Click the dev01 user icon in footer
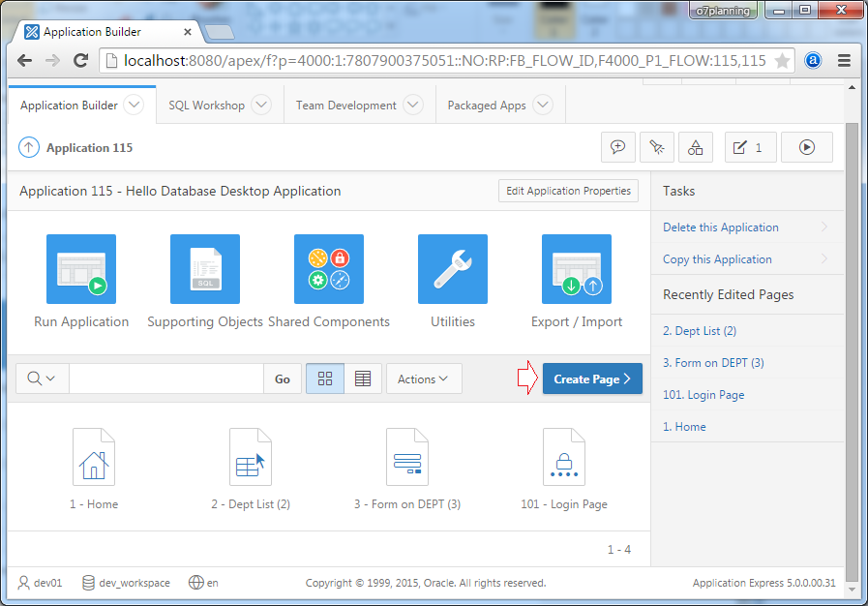868x606 pixels. [x=24, y=583]
